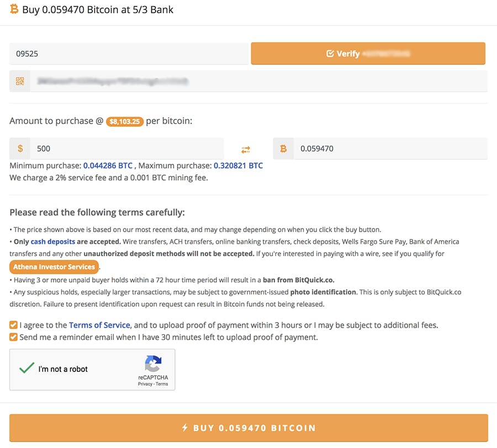Click the reCAPTCHA logo
The height and width of the screenshot is (448, 497).
(153, 364)
